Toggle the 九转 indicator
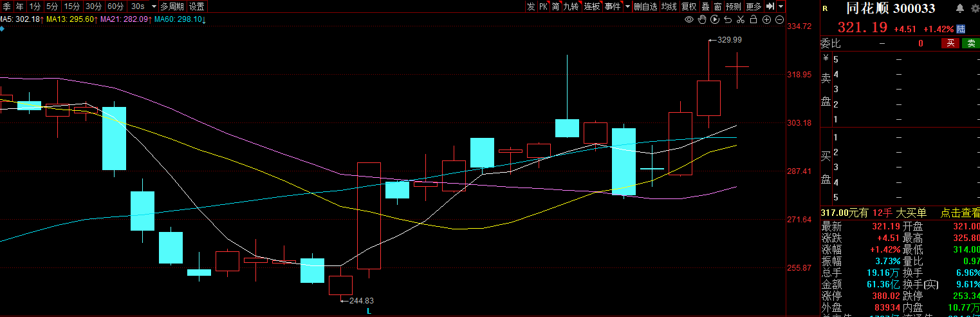Viewport: 980px width, 317px height. (571, 6)
